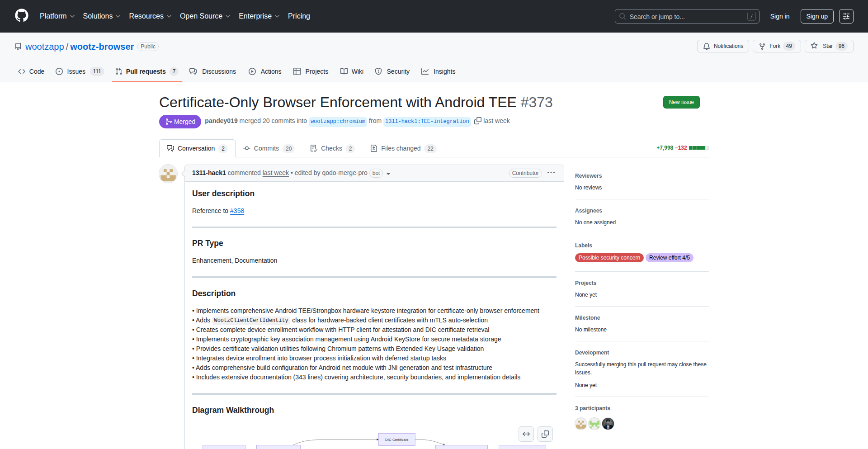Expand the diagram horizontally with arrows icon
The width and height of the screenshot is (868, 449).
pos(526,434)
